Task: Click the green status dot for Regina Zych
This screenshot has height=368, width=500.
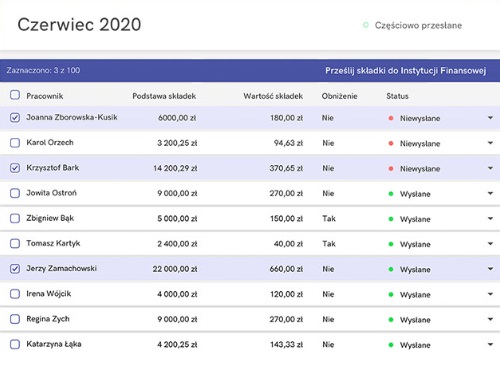Action: tap(391, 320)
